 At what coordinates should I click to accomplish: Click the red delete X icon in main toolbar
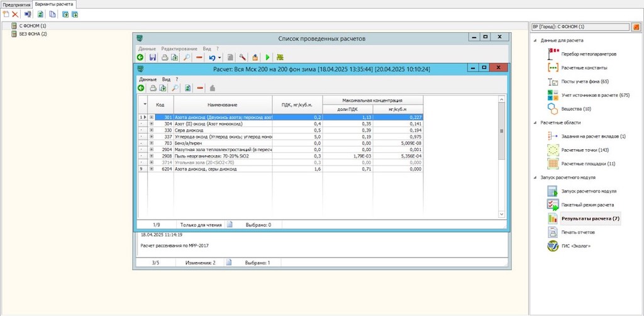point(15,14)
